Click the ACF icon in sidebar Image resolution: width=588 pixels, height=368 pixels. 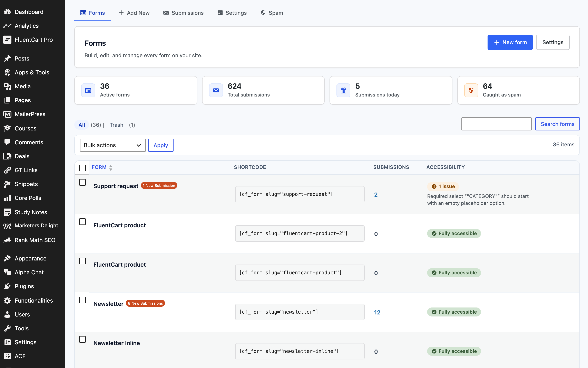coord(7,356)
